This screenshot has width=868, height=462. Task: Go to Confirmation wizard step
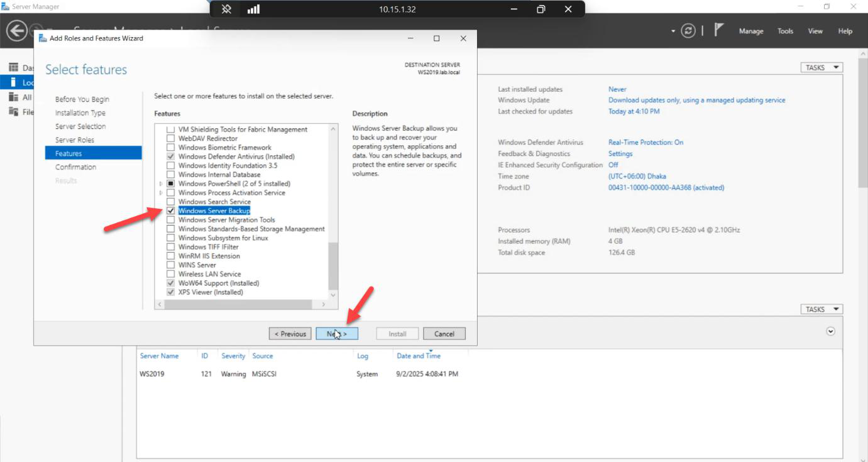pos(76,167)
